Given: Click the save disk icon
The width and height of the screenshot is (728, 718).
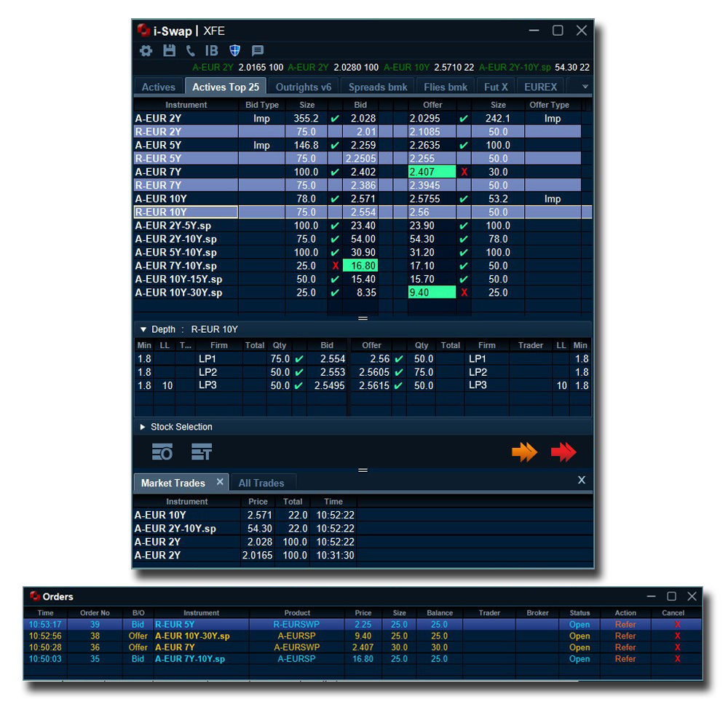Looking at the screenshot, I should point(169,51).
